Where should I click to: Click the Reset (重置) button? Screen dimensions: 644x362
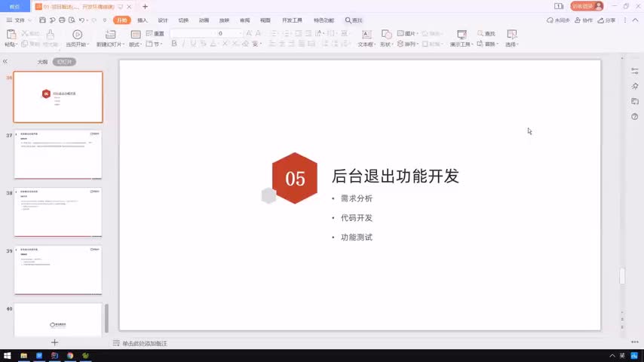pyautogui.click(x=155, y=33)
